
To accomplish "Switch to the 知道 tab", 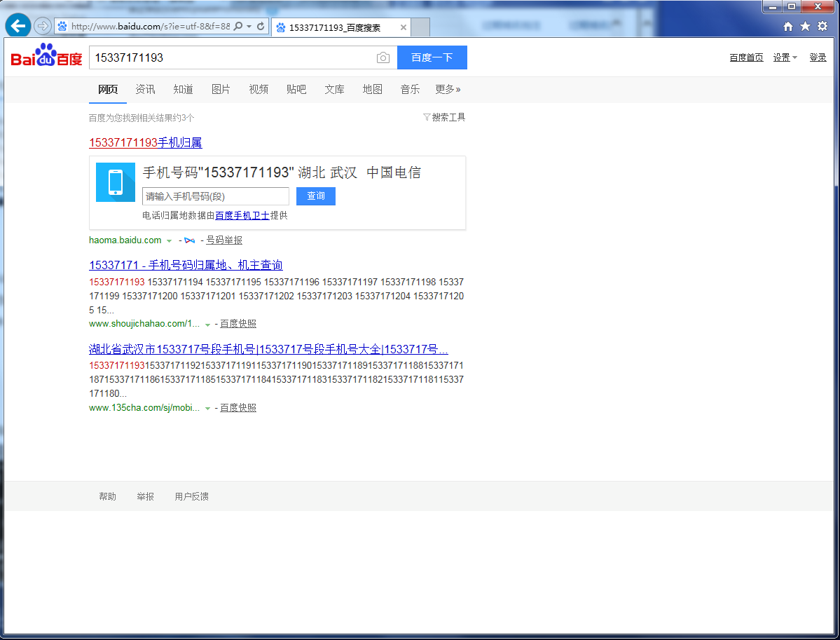I will click(184, 90).
